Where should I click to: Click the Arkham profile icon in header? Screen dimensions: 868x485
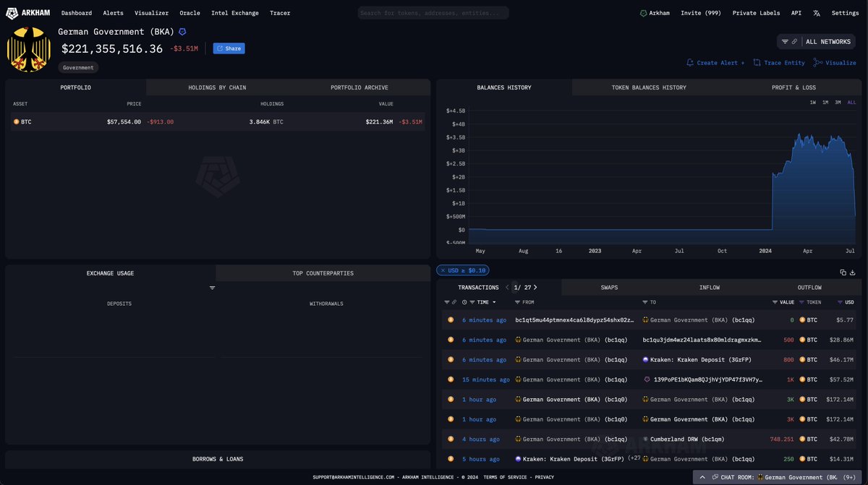click(644, 13)
